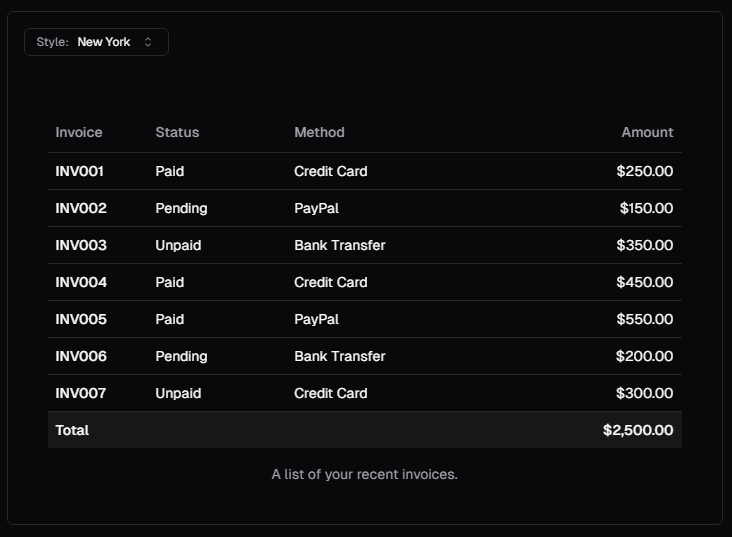The width and height of the screenshot is (732, 537).
Task: Click the Method column header
Action: tap(319, 133)
